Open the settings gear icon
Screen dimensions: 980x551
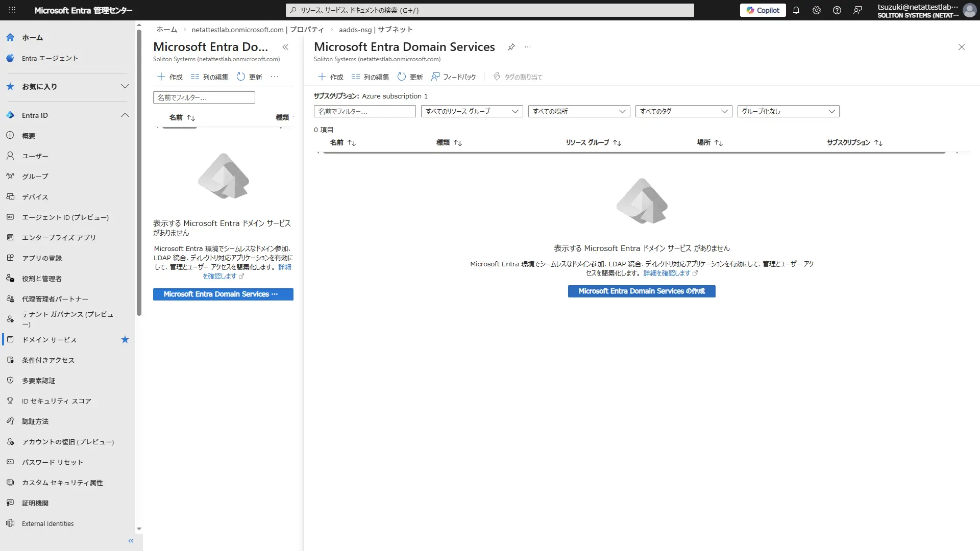(x=817, y=10)
